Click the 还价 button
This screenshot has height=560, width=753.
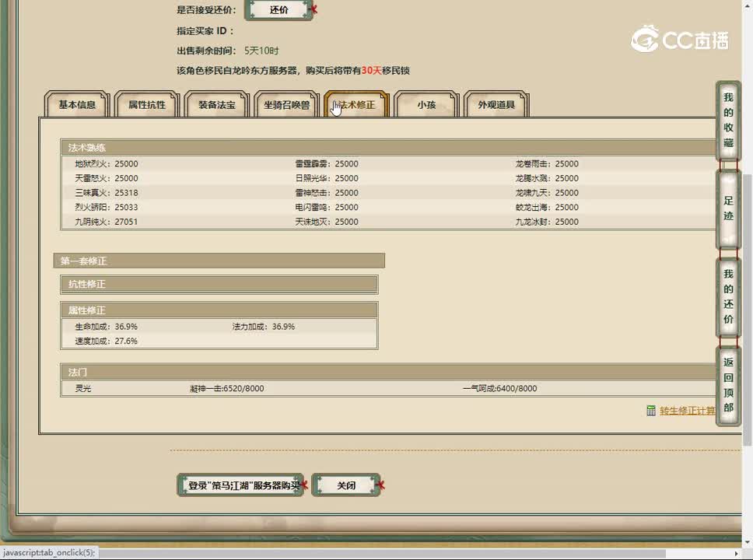point(279,9)
